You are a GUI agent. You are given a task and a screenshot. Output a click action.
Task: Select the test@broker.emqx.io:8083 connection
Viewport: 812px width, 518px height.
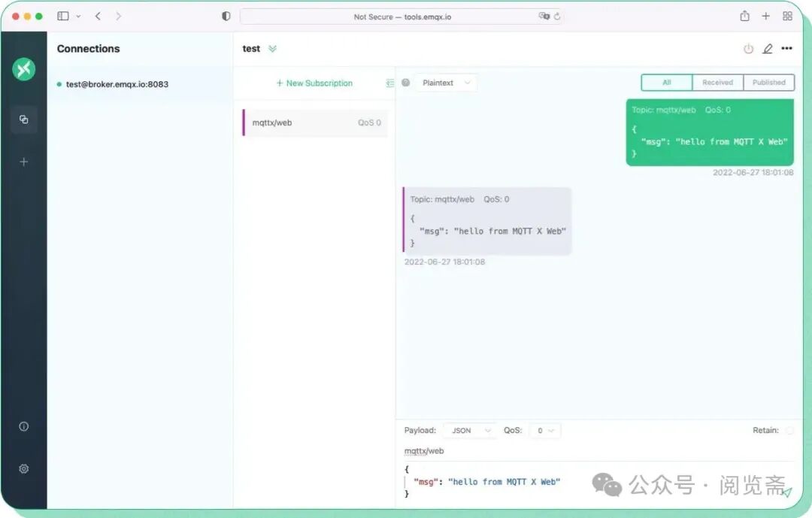[x=117, y=84]
